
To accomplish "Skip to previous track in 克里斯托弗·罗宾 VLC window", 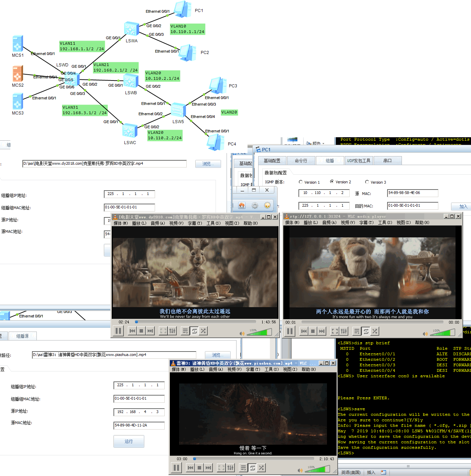I will [132, 331].
